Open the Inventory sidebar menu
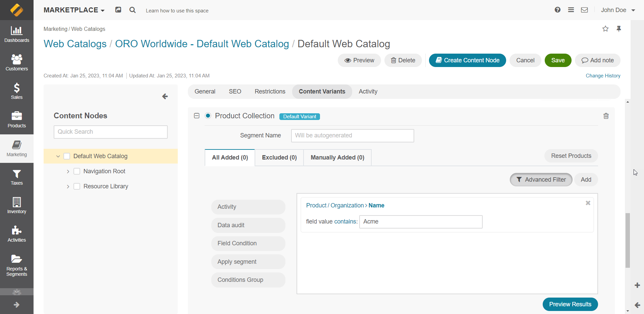This screenshot has height=314, width=644. click(17, 206)
